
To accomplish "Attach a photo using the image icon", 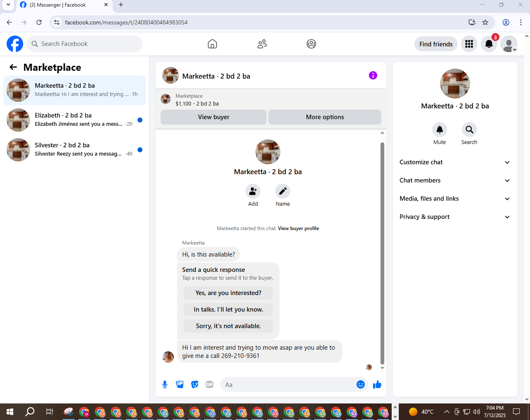I will tap(180, 384).
